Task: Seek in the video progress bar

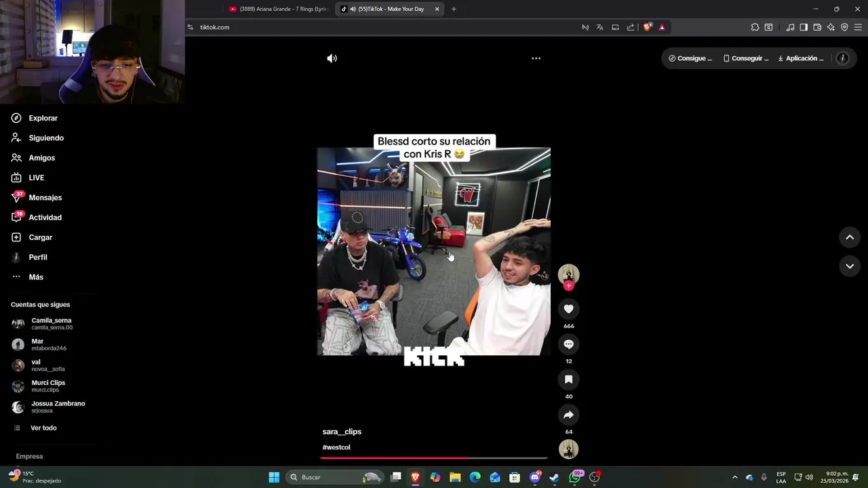Action: pos(434,458)
